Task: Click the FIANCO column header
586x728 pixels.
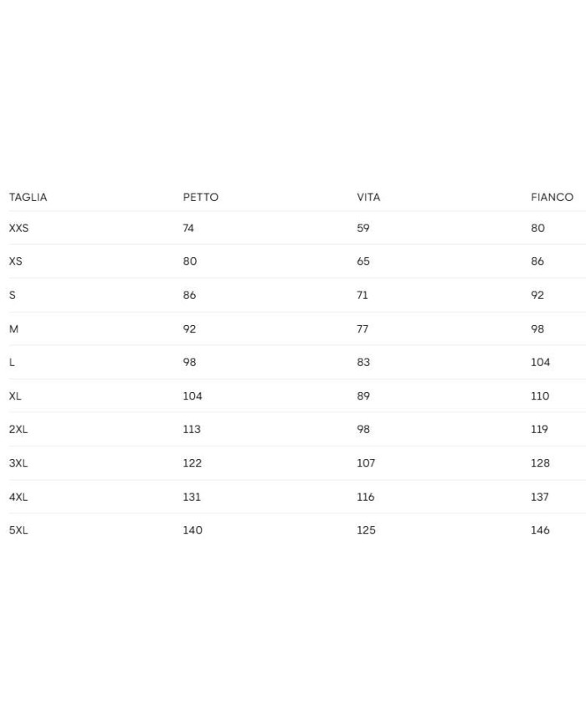Action: coord(552,198)
